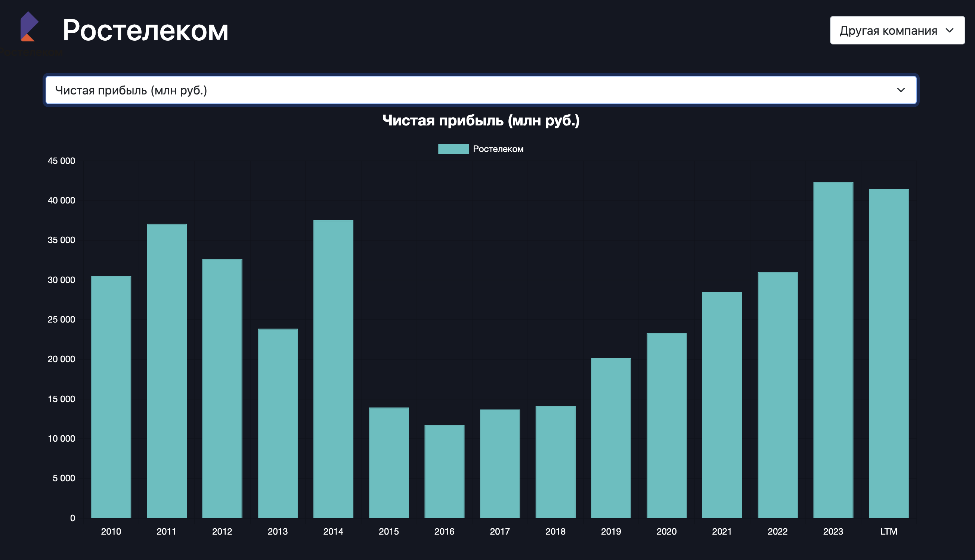Screen dimensions: 975x560
Task: Click the "2023" x-axis label
Action: (833, 532)
